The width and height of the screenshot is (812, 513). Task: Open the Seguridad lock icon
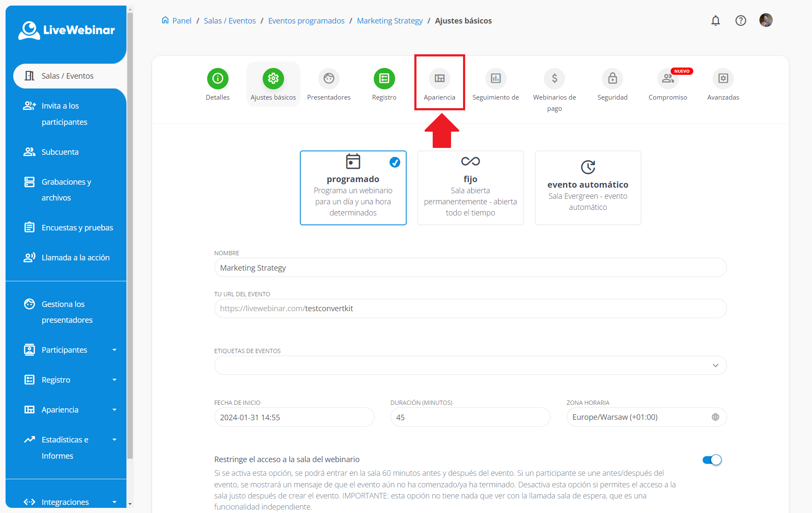pos(612,79)
